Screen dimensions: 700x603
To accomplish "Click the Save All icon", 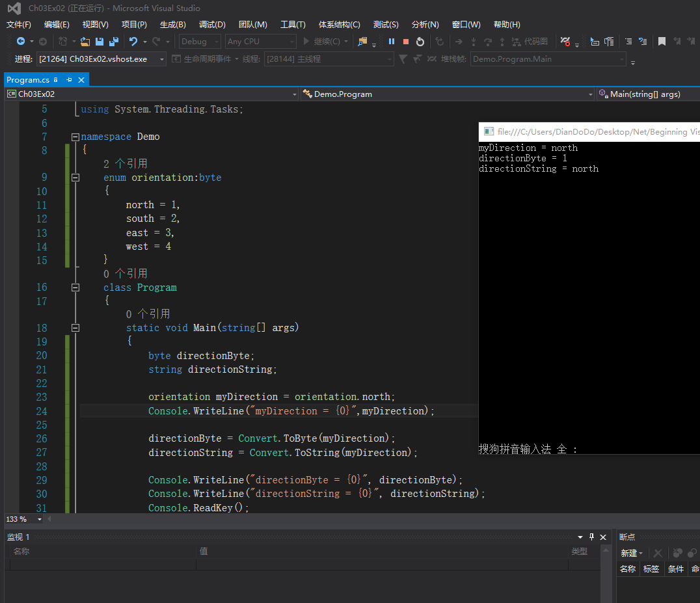I will (114, 42).
